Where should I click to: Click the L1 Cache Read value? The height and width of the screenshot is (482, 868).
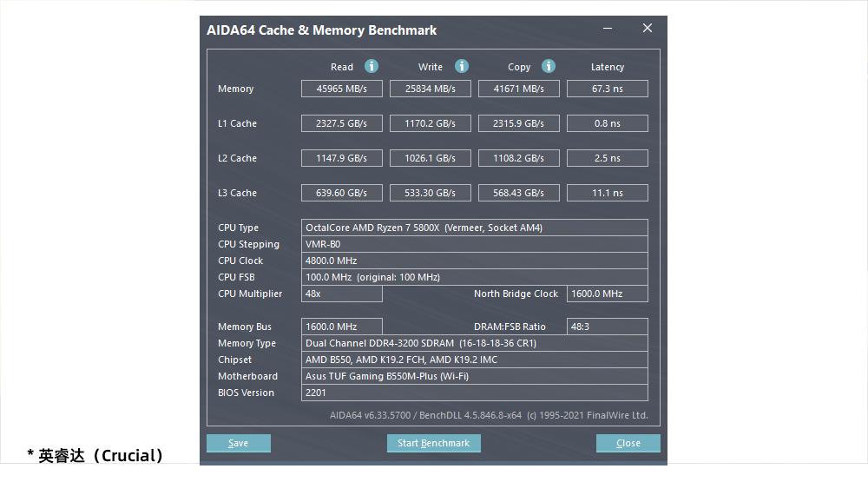[341, 123]
